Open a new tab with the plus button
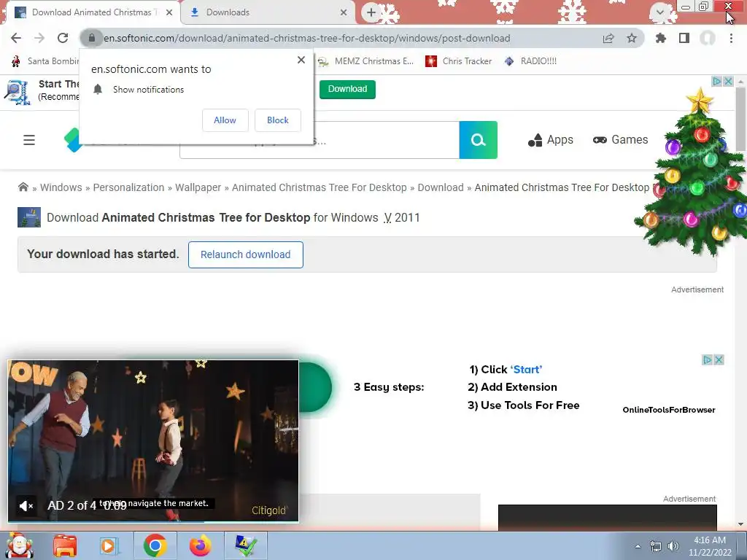 click(371, 12)
